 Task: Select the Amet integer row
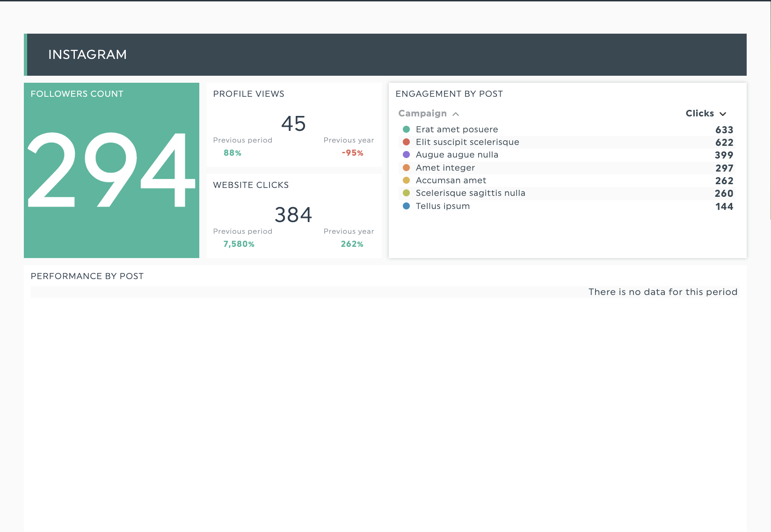tap(567, 168)
